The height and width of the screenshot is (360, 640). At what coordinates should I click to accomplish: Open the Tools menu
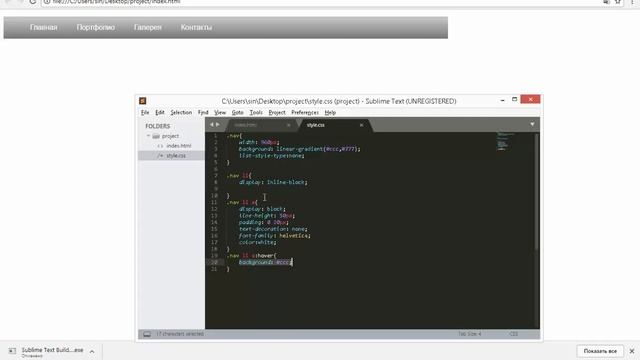pyautogui.click(x=256, y=112)
